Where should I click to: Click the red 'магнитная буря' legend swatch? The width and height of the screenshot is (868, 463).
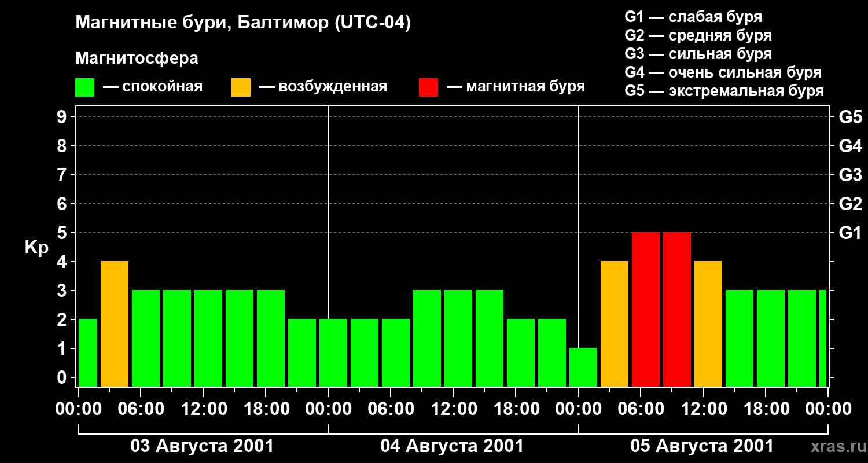(x=428, y=87)
